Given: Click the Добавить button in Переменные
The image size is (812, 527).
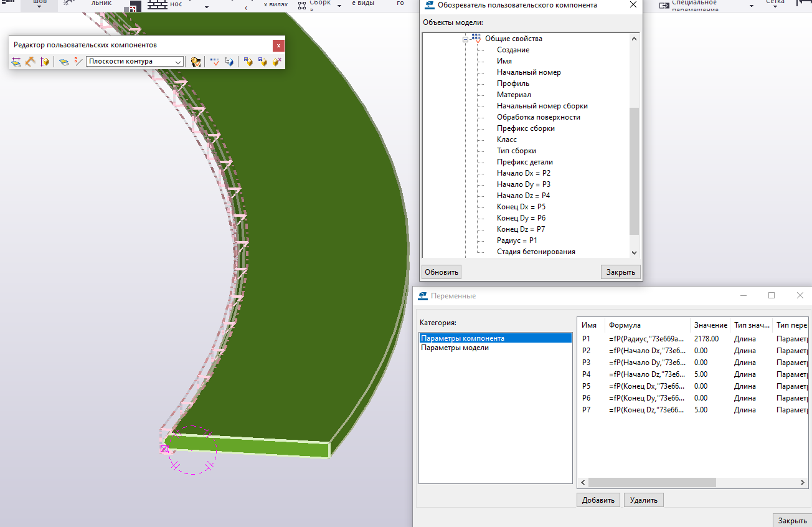Looking at the screenshot, I should pyautogui.click(x=598, y=500).
